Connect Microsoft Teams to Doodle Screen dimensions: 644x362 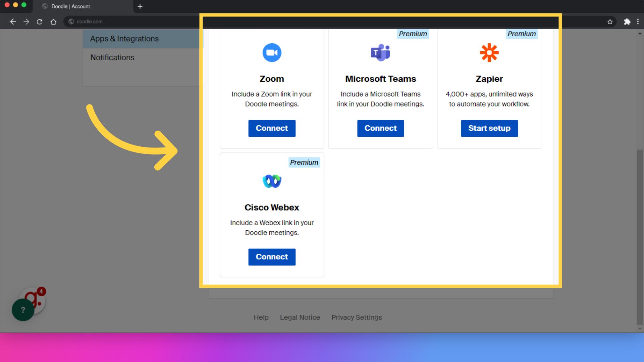point(380,128)
